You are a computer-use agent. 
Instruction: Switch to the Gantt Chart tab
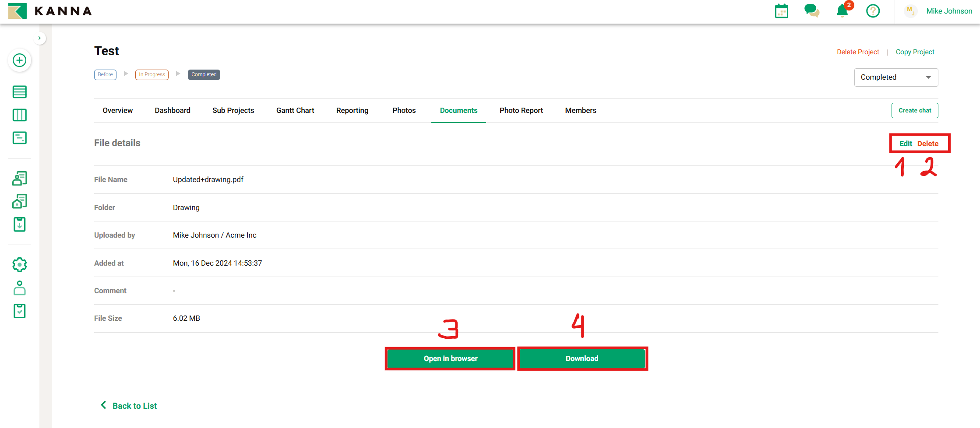tap(295, 111)
